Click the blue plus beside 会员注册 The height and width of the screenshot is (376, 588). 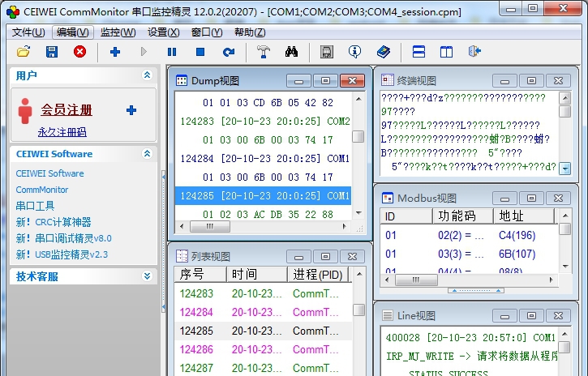click(x=131, y=110)
